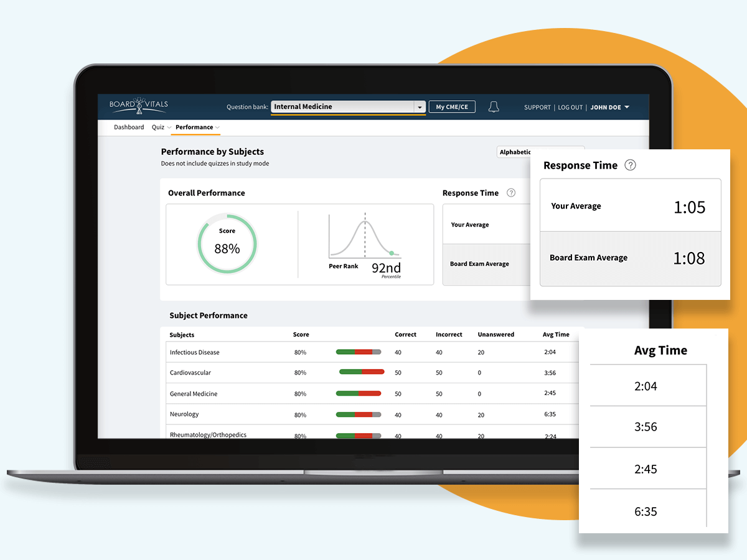Click the help icon in the enlarged Response Time card

[x=630, y=166]
